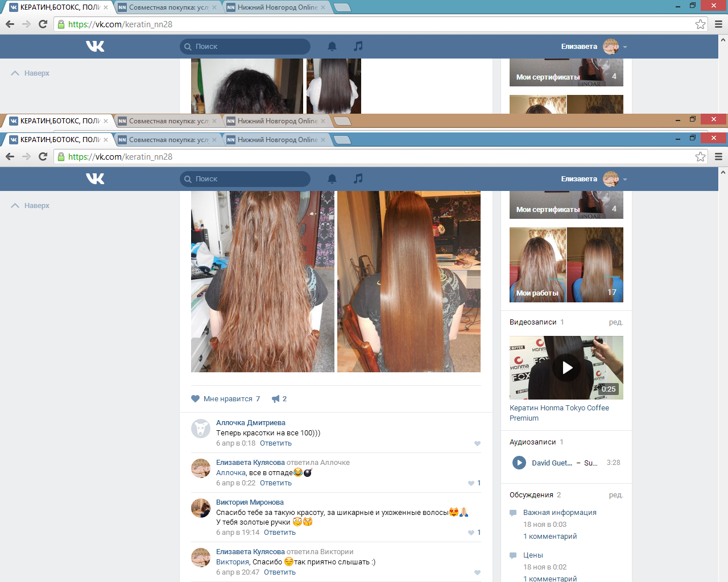Share the post via megaphone icon
728x582 pixels.
pos(276,399)
